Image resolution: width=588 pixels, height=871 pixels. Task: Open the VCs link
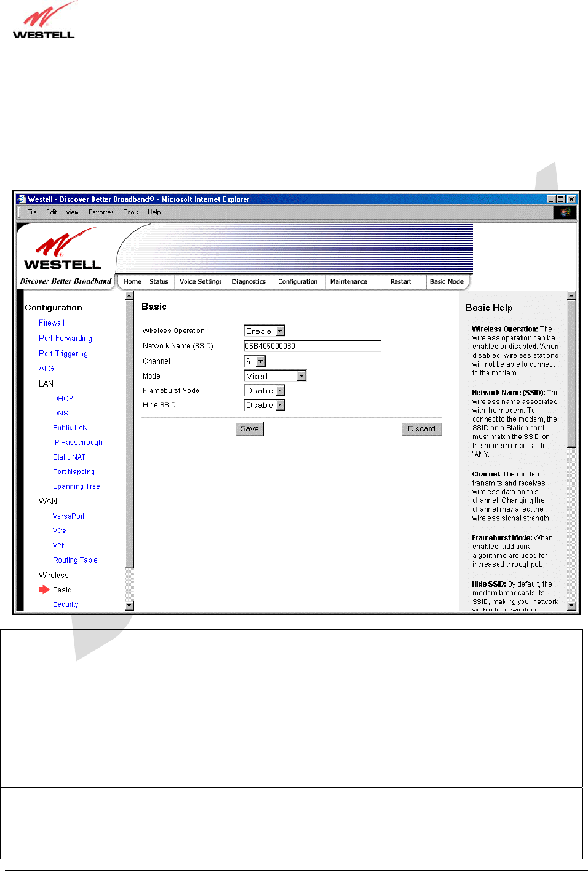59,531
